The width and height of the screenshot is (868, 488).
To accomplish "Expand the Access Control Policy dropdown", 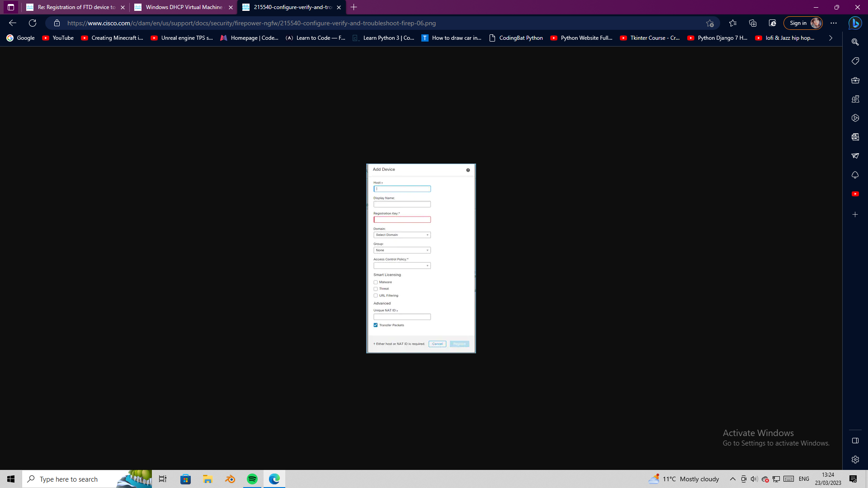I will click(x=402, y=266).
